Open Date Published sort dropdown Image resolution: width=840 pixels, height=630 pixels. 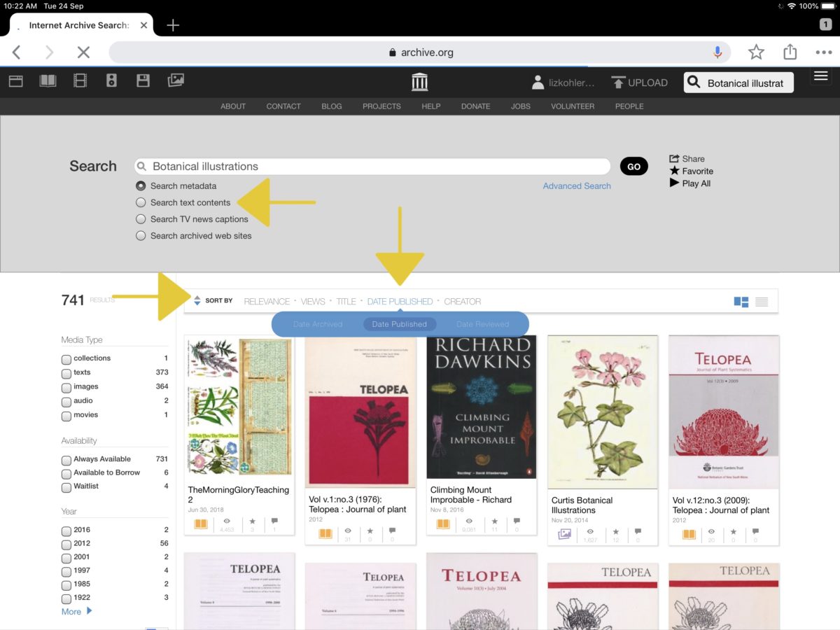point(400,302)
